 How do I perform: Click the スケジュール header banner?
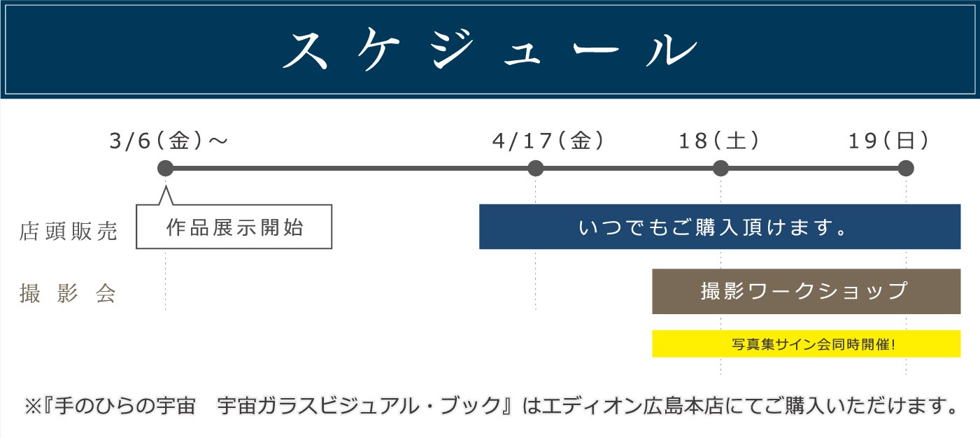point(490,50)
